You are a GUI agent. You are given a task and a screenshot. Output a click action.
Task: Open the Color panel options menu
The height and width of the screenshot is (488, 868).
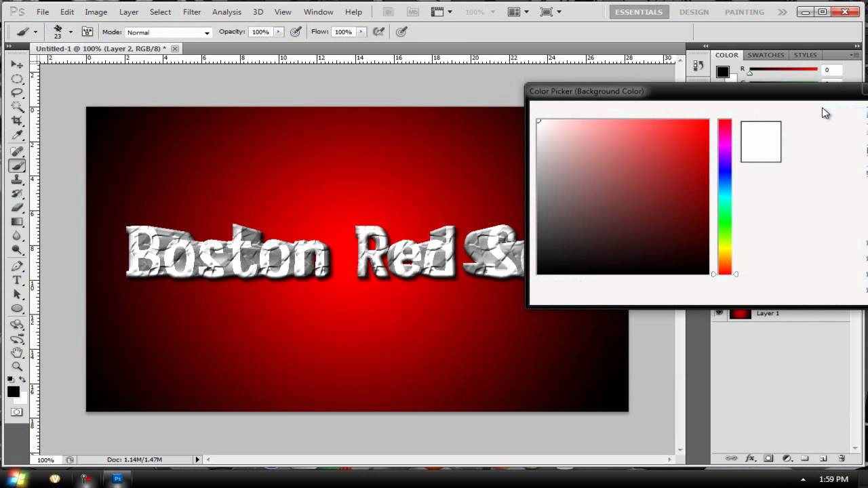854,55
